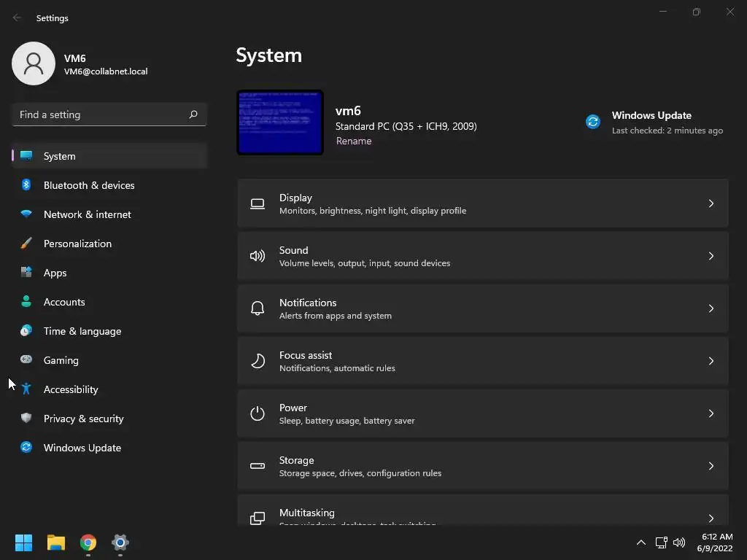Open Focus assist via its chevron
The height and width of the screenshot is (560, 747).
(x=711, y=361)
